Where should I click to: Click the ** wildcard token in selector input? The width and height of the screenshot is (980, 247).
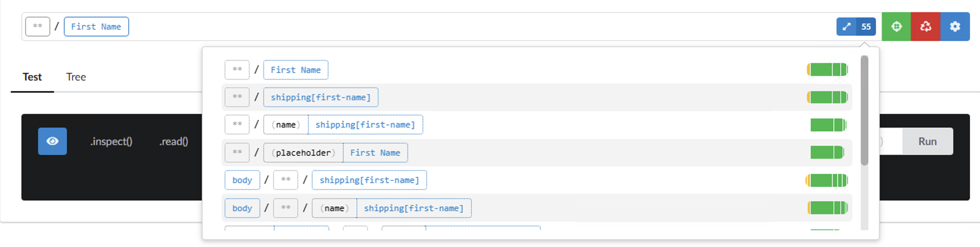37,27
